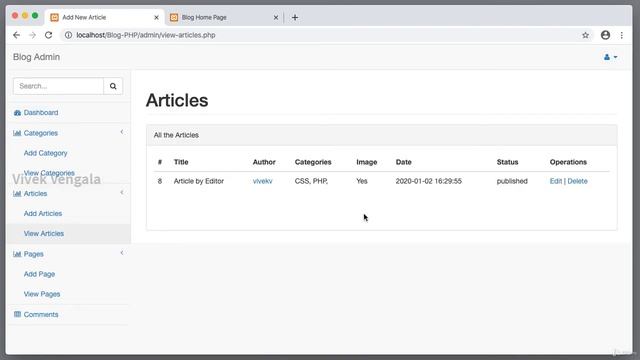The image size is (640, 360).
Task: Select Add Page in the sidebar
Action: tap(39, 274)
